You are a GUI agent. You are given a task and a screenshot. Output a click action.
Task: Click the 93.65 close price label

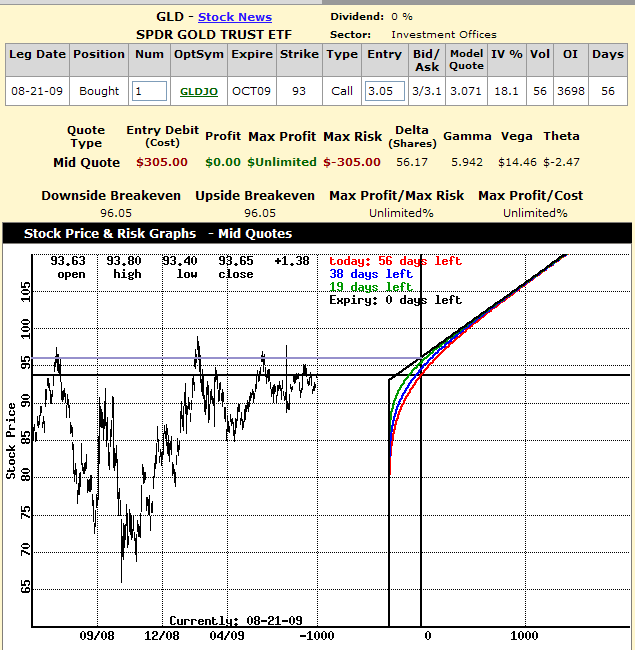click(236, 261)
